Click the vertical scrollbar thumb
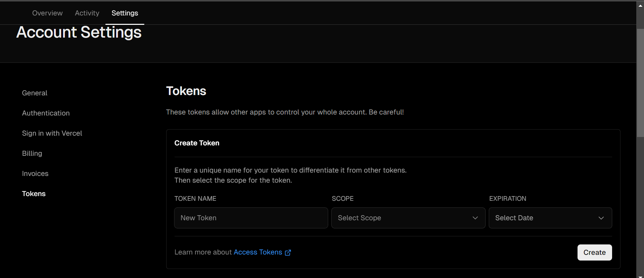644x278 pixels. click(640, 82)
